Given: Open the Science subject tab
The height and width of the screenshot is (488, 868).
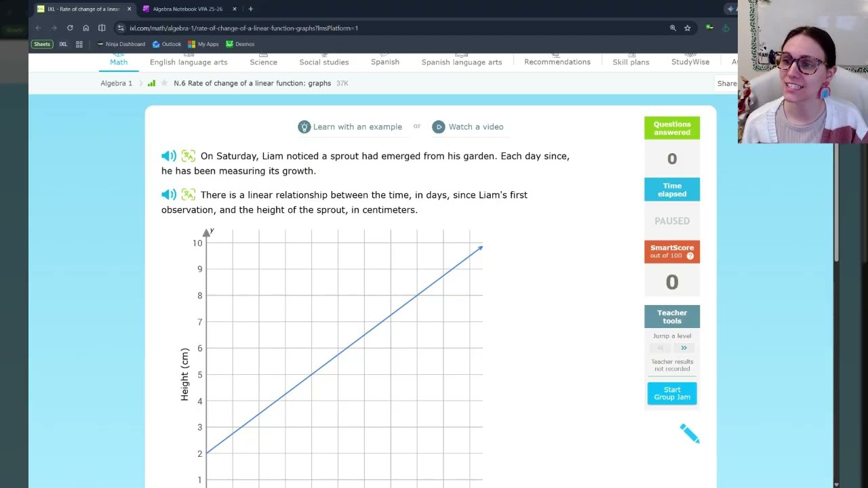Looking at the screenshot, I should tap(263, 62).
